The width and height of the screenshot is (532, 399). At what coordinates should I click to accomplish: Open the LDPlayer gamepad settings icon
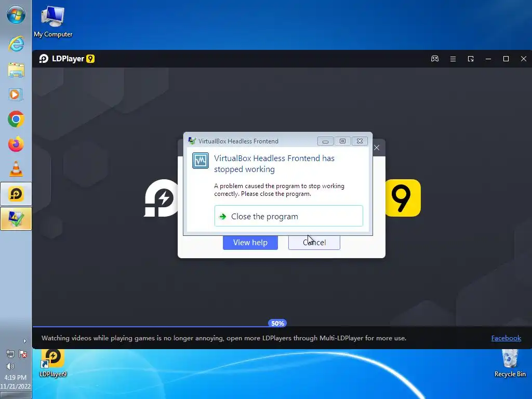(x=435, y=59)
